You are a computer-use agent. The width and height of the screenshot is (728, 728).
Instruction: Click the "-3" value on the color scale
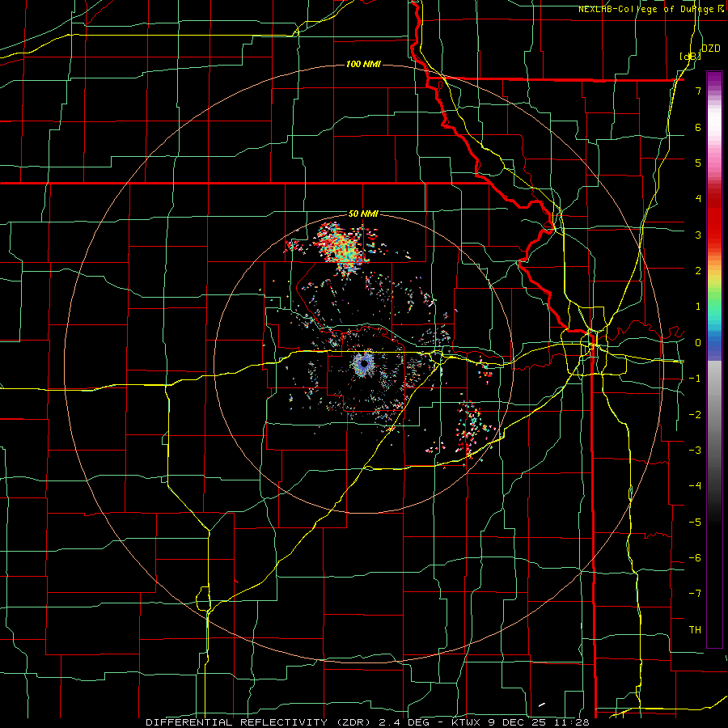tap(695, 451)
